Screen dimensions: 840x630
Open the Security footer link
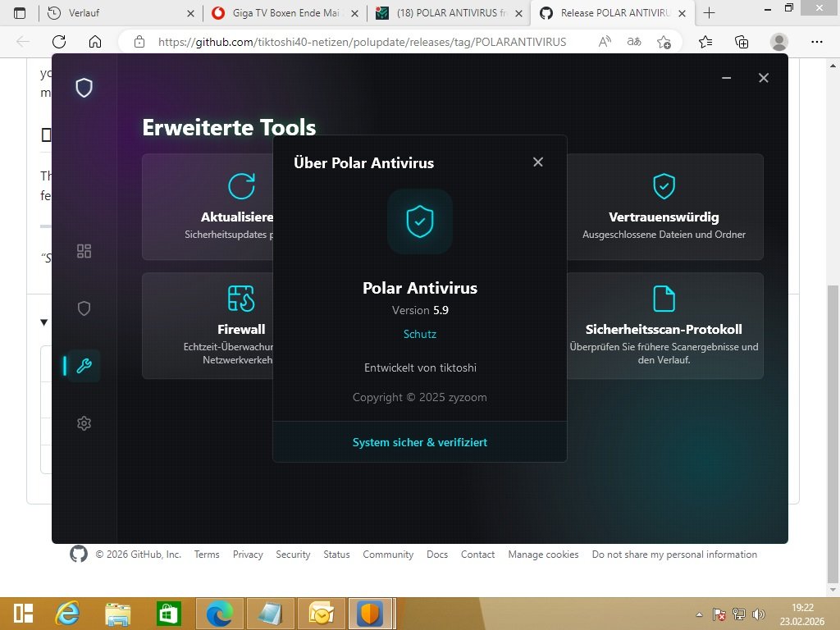coord(293,555)
